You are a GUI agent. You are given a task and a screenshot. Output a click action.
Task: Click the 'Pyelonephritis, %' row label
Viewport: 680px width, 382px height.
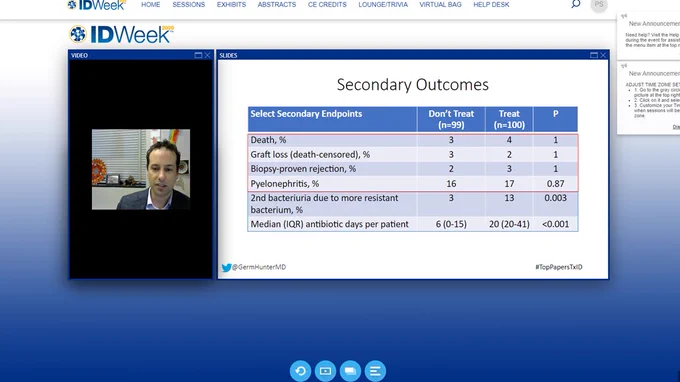[284, 184]
